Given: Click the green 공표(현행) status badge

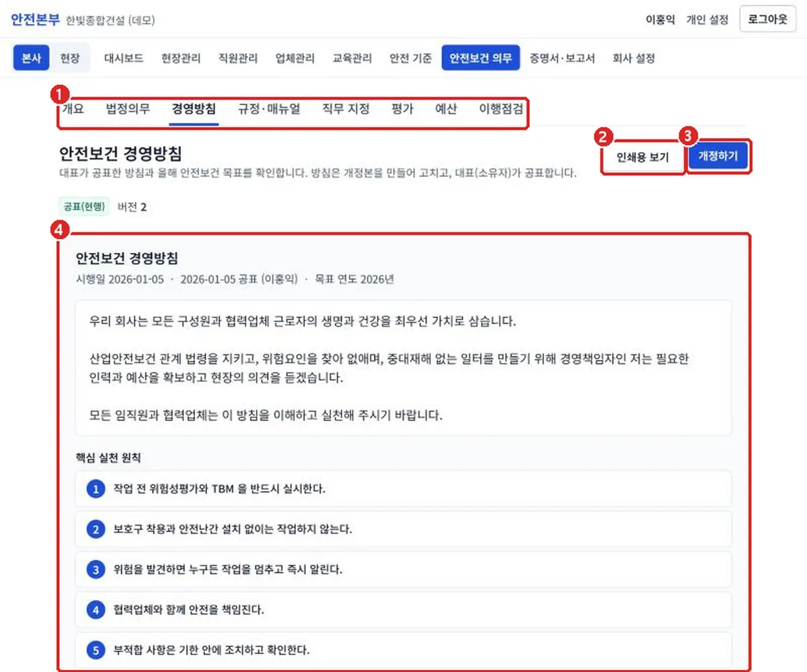Looking at the screenshot, I should pyautogui.click(x=84, y=207).
